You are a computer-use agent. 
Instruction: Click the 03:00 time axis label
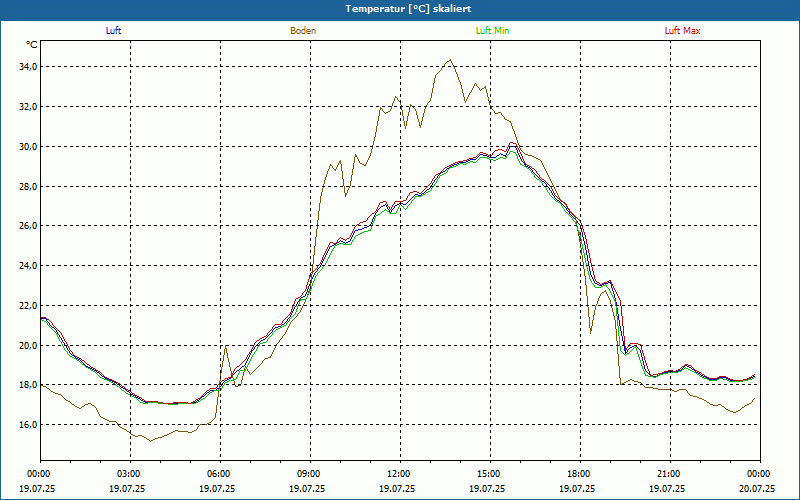coord(131,474)
